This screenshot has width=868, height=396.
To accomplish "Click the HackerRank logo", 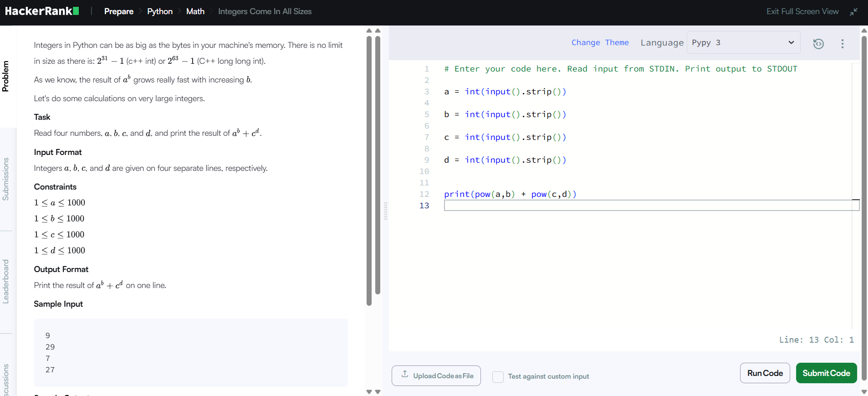I will (42, 11).
